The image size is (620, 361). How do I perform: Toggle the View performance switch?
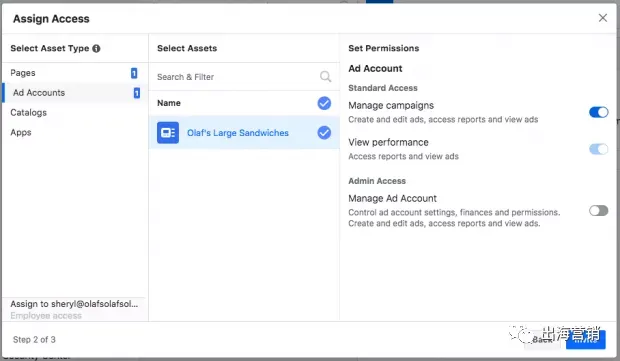tap(599, 149)
